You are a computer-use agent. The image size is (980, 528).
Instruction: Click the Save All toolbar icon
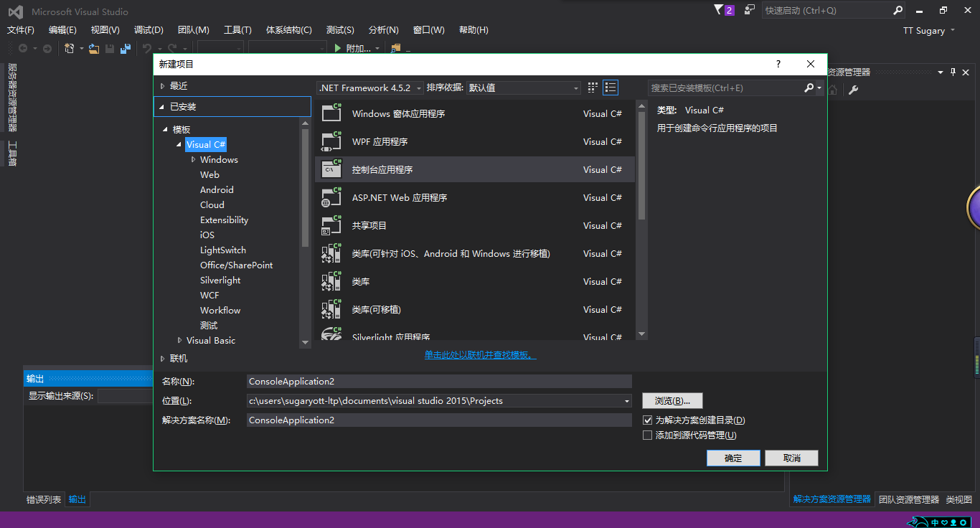click(x=126, y=48)
